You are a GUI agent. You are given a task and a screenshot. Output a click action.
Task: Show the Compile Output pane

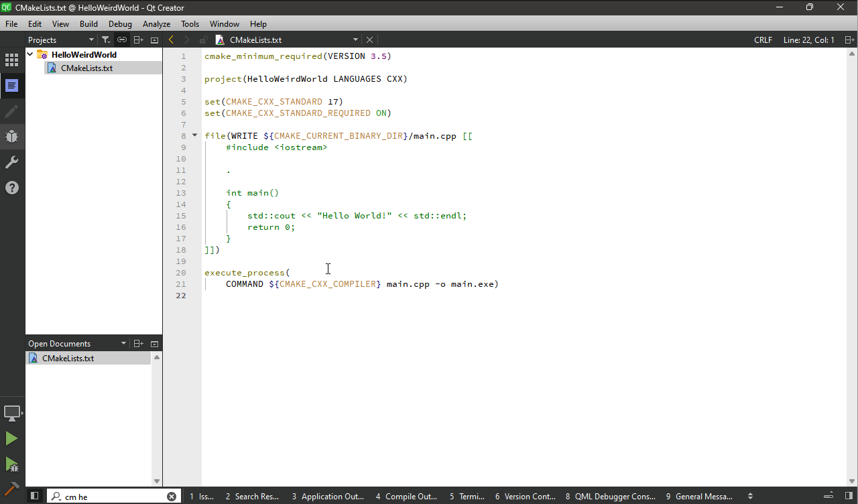[x=406, y=497]
